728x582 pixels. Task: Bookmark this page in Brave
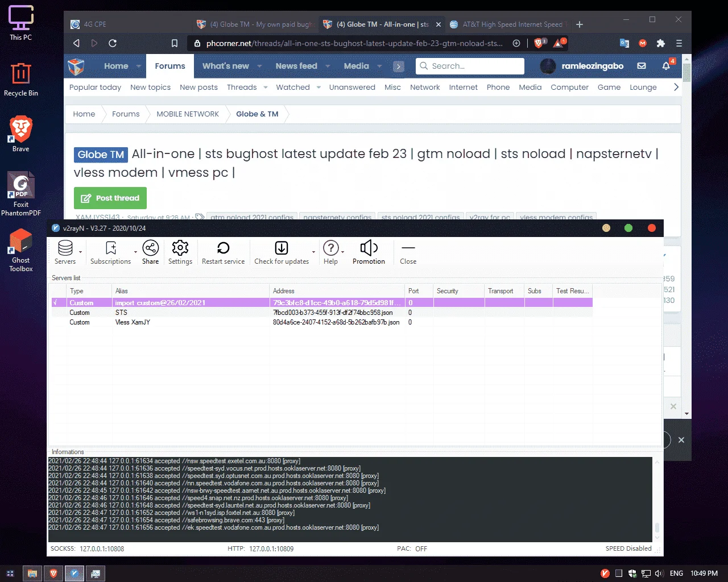175,43
